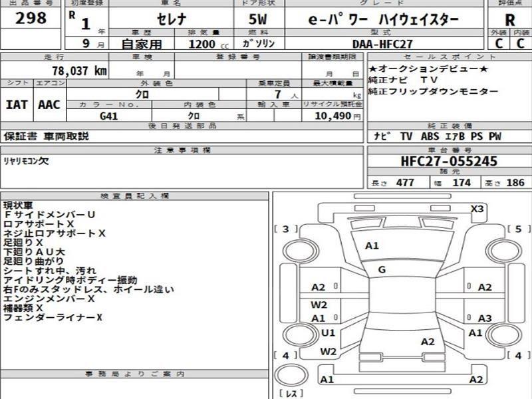Click the note 補器類X
Screen dimensions: 532x399
(23, 308)
